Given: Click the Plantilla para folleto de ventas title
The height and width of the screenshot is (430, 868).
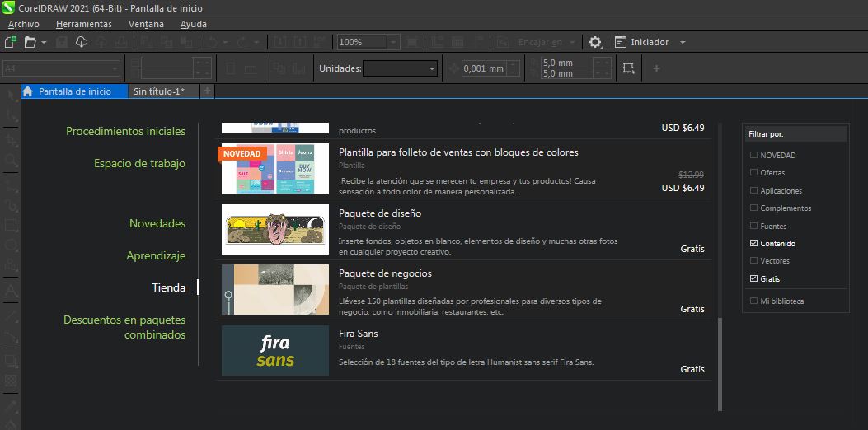Looking at the screenshot, I should pyautogui.click(x=458, y=152).
